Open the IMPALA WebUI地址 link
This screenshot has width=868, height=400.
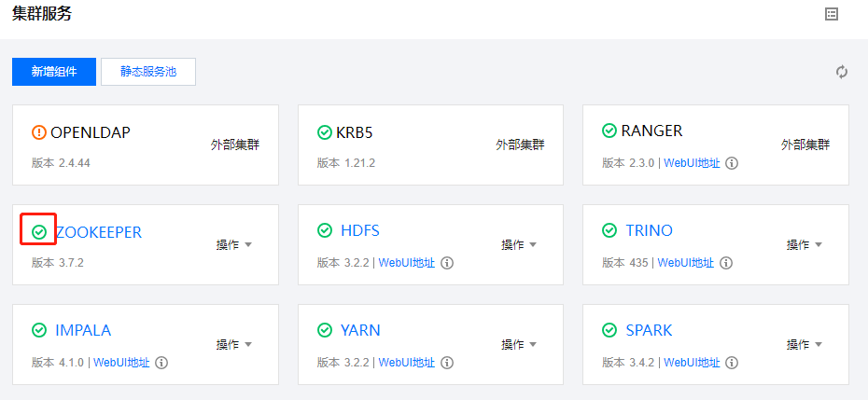coord(121,363)
